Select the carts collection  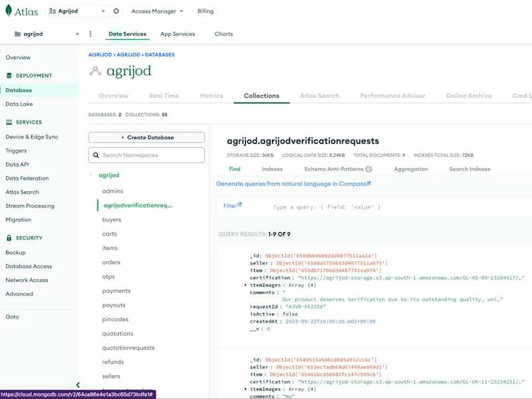click(x=109, y=234)
